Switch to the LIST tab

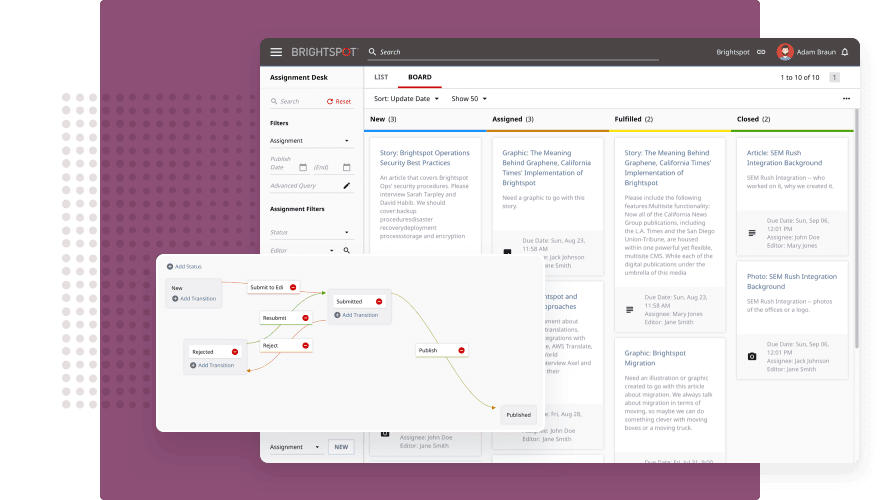pyautogui.click(x=381, y=77)
